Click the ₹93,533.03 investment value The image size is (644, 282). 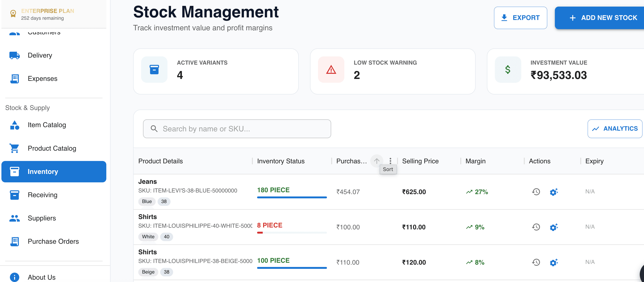coord(558,75)
